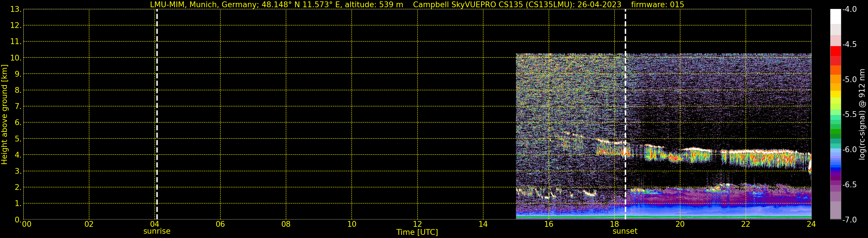
Task: Click the Time [UTC] axis title
Action: point(417,232)
